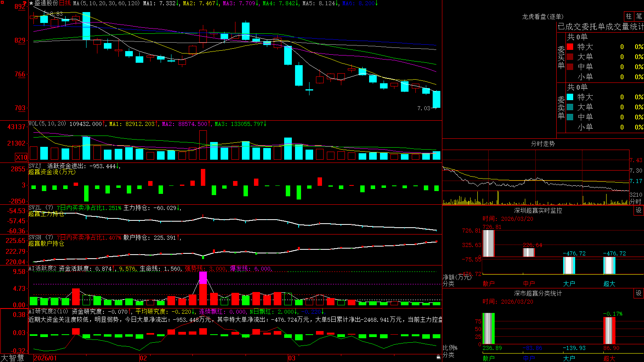This screenshot has height=362, width=644.
Task: Click the 892 price axis value
Action: [x=20, y=7]
